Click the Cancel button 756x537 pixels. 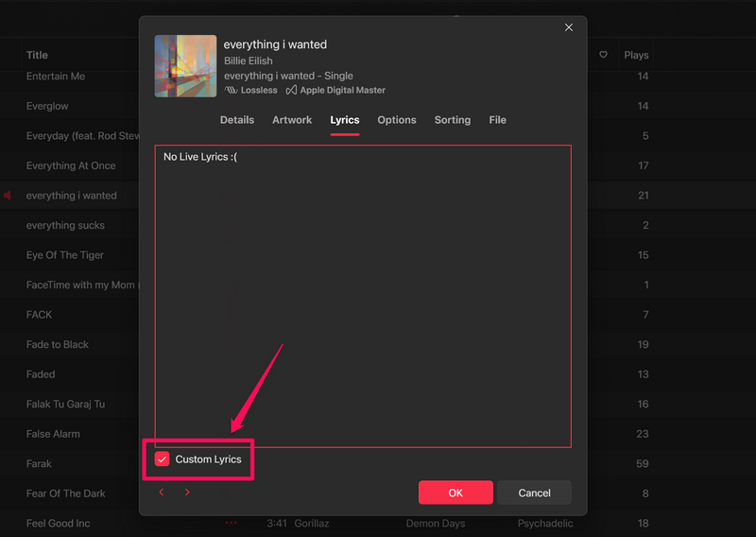(535, 493)
